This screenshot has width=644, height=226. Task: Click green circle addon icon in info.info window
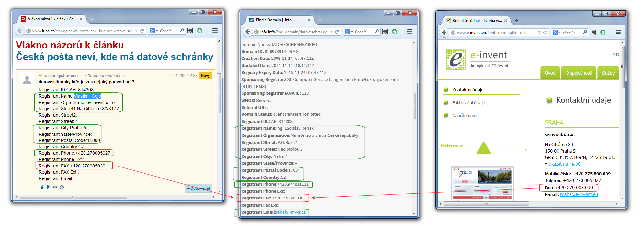[x=395, y=32]
